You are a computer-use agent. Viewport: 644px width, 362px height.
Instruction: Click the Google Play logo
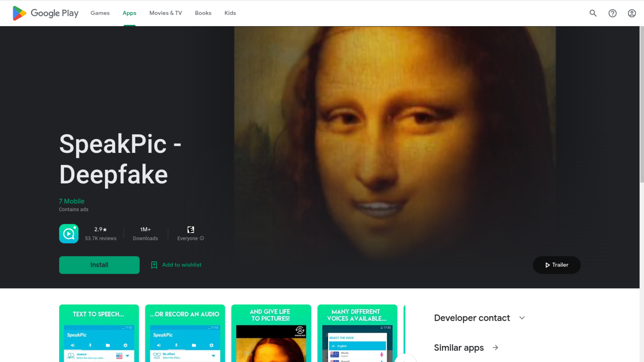point(45,13)
